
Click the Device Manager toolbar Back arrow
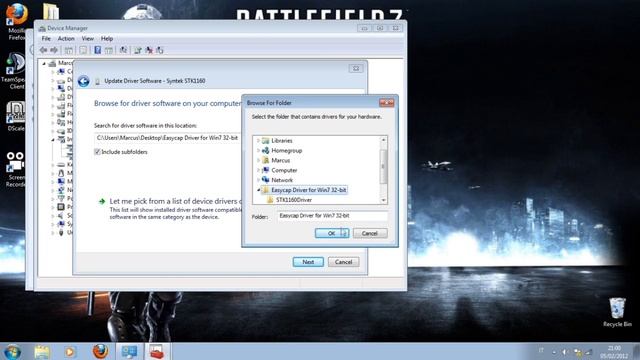pos(44,50)
